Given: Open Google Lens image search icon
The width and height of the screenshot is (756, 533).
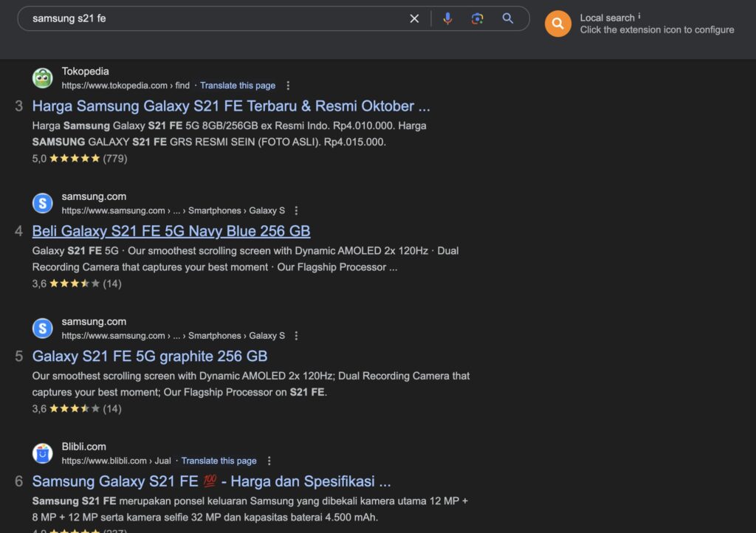Looking at the screenshot, I should pos(478,18).
